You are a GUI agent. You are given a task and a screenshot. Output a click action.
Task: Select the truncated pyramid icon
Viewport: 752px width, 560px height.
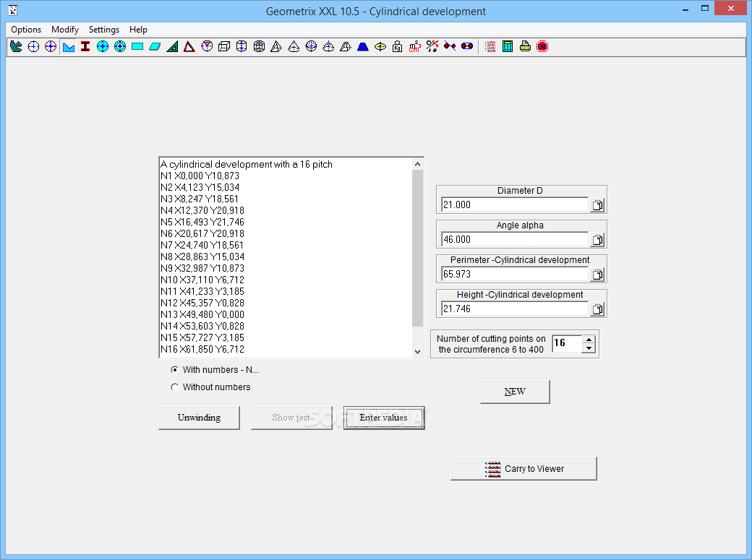(x=346, y=46)
